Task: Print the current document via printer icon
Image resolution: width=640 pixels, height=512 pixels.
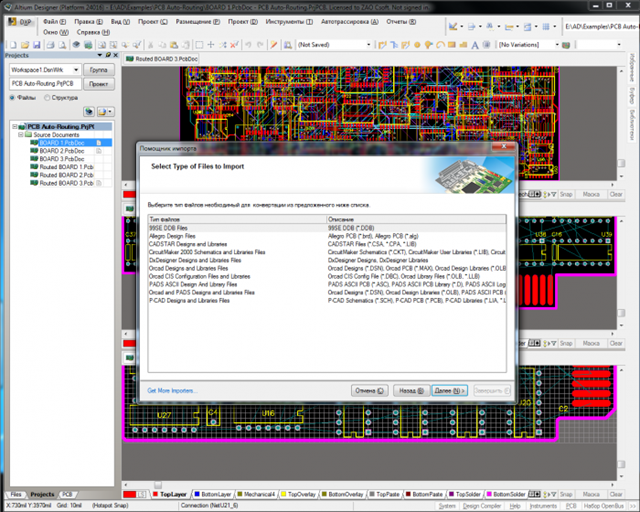Action: tap(51, 45)
